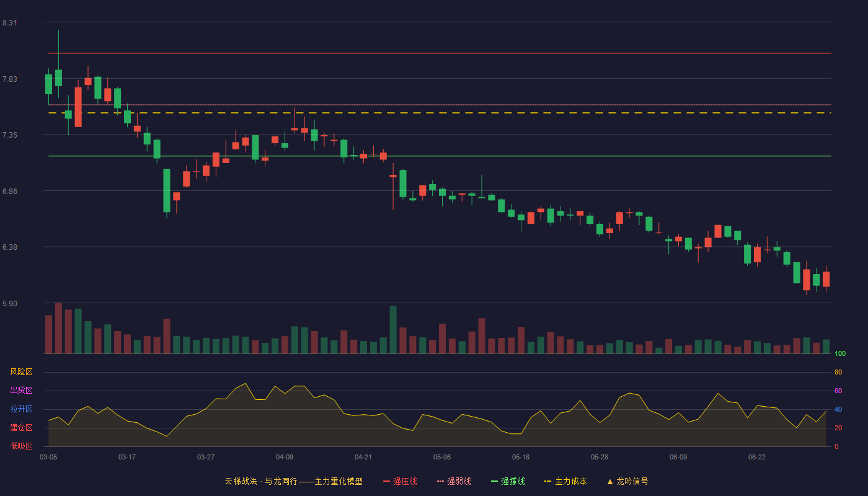Click the 03-27 date label
868x496 pixels.
206,457
